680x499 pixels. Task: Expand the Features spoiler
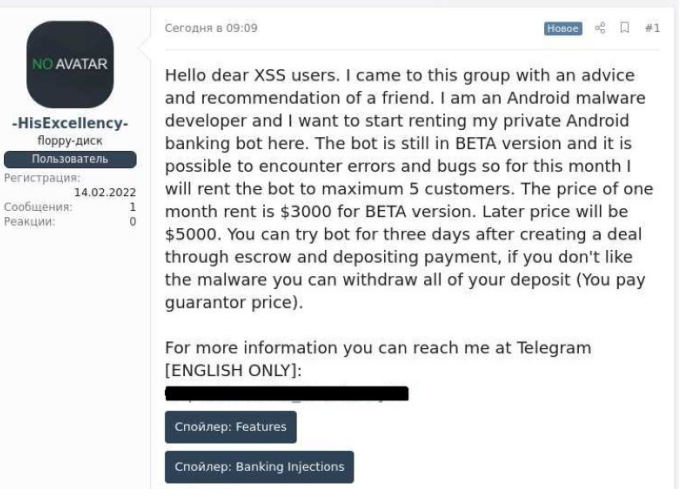[230, 427]
